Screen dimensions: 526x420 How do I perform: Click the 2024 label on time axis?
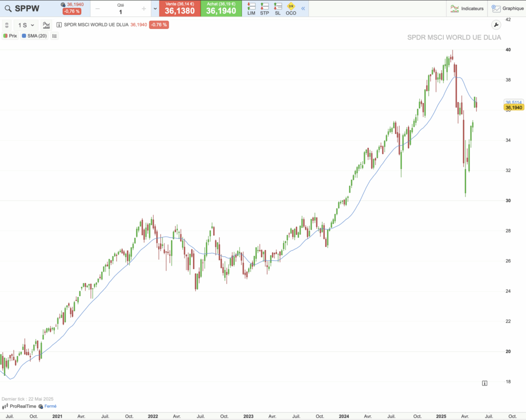point(344,416)
